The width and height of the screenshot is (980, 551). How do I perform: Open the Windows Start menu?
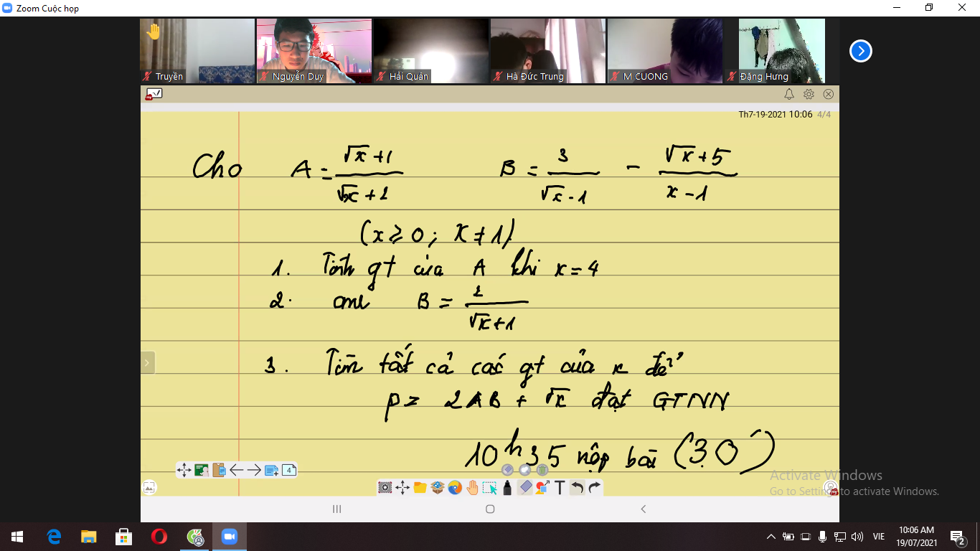(x=17, y=537)
